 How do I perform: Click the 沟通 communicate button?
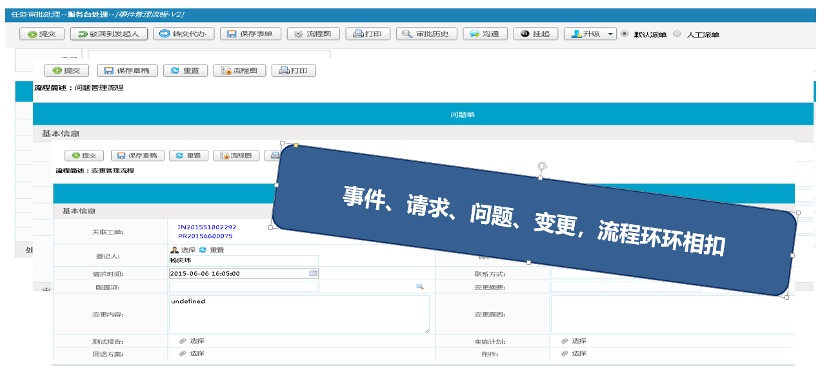485,34
